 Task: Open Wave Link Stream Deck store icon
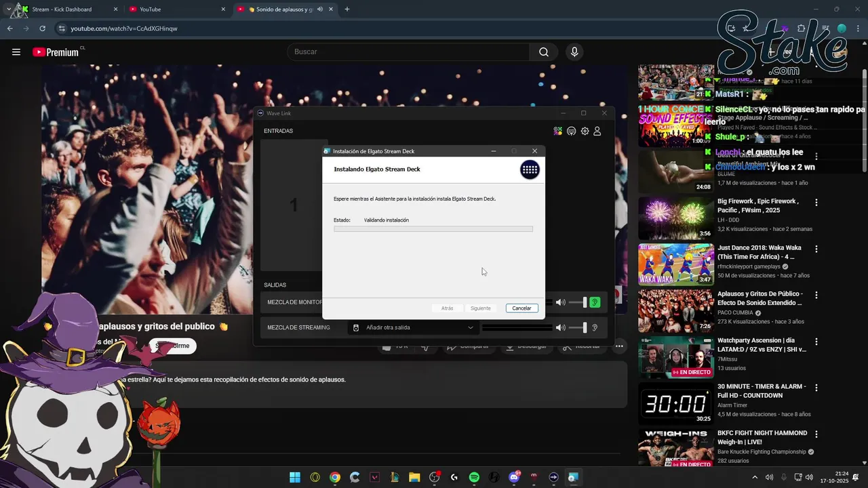[571, 131]
